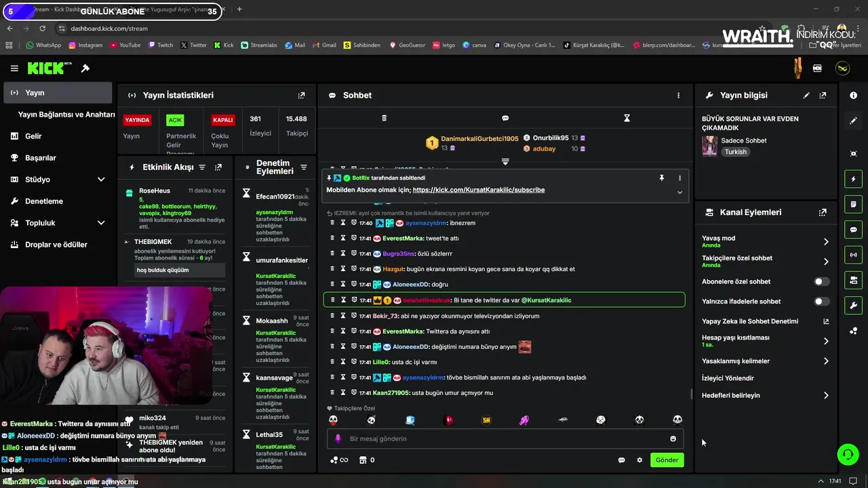Timeout Hazgut using hourglass icon
Image resolution: width=868 pixels, height=488 pixels.
343,269
